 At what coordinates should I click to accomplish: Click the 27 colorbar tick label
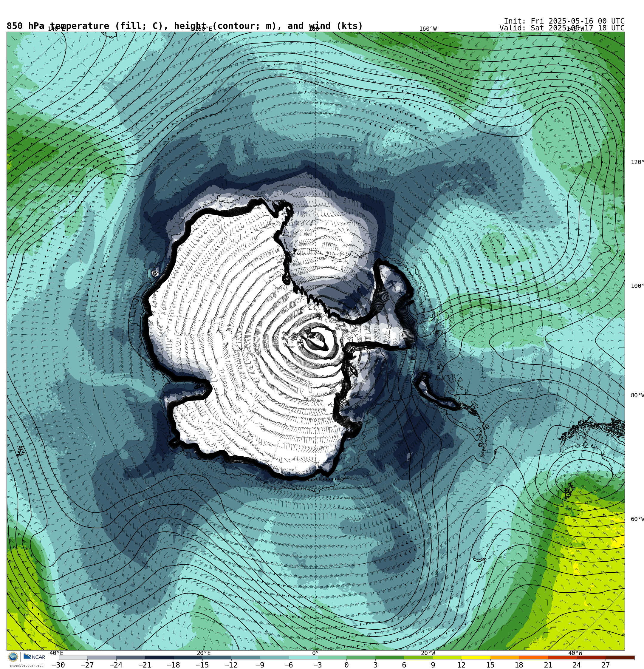pos(606,665)
